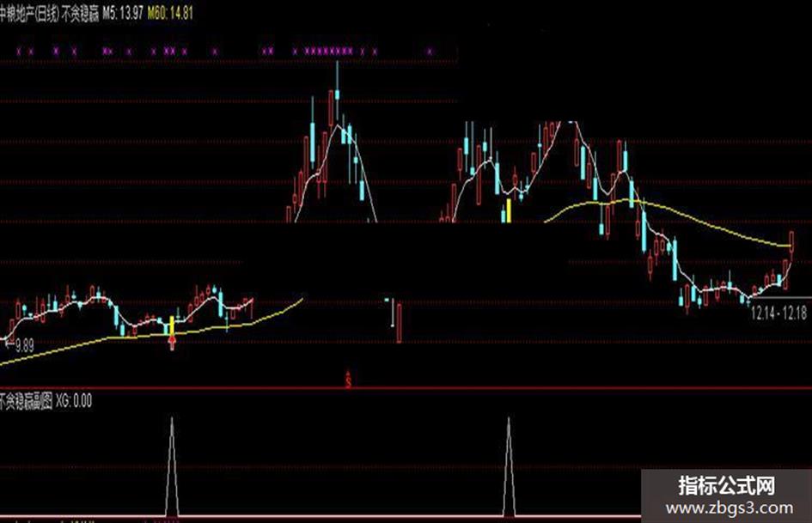
Task: Click the isolated rightmost purple x marker
Action: [x=430, y=52]
